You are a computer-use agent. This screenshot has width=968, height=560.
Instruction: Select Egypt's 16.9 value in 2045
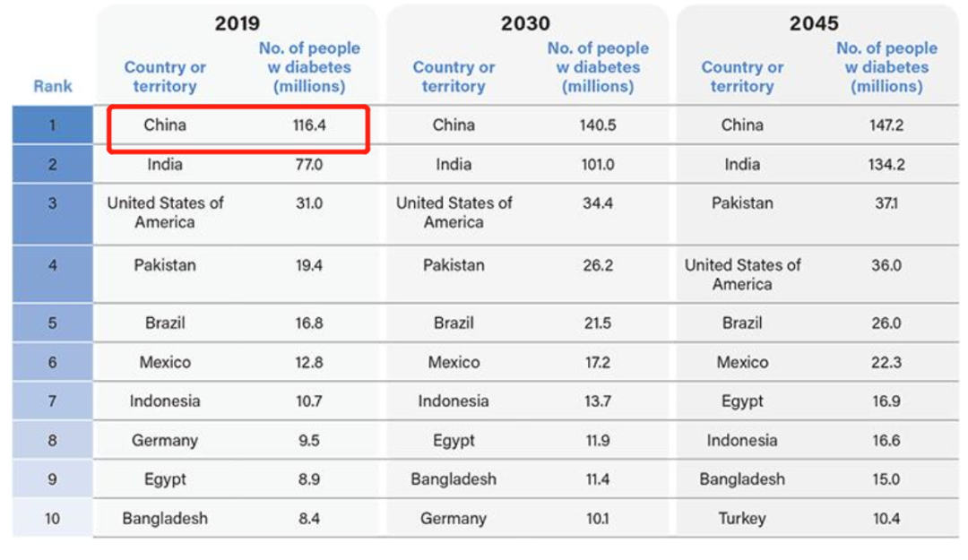(x=886, y=401)
